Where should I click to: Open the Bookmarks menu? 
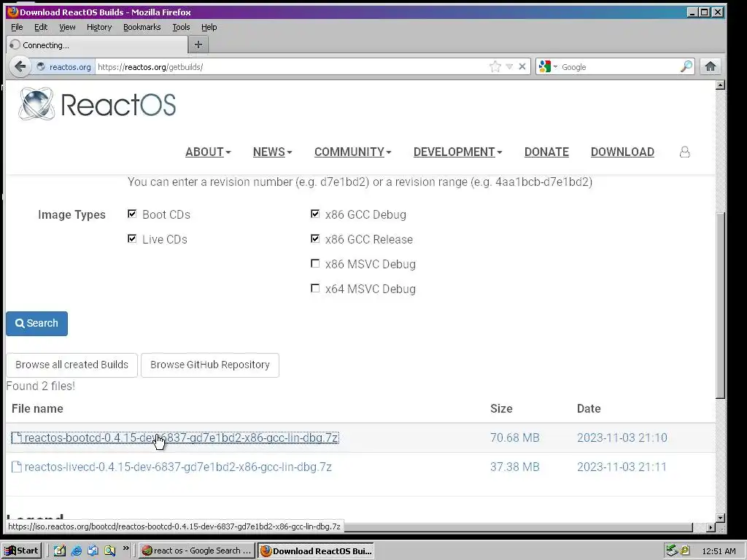tap(142, 27)
